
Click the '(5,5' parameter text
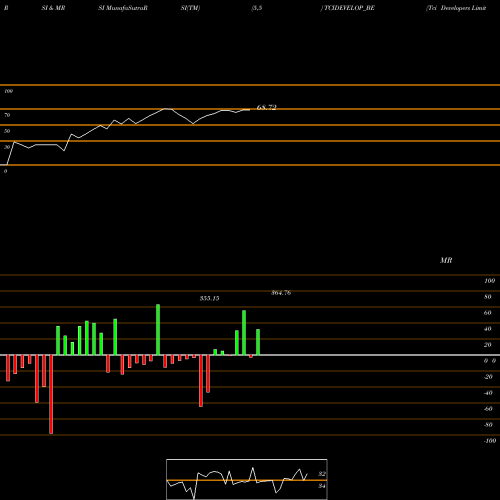tap(257, 8)
